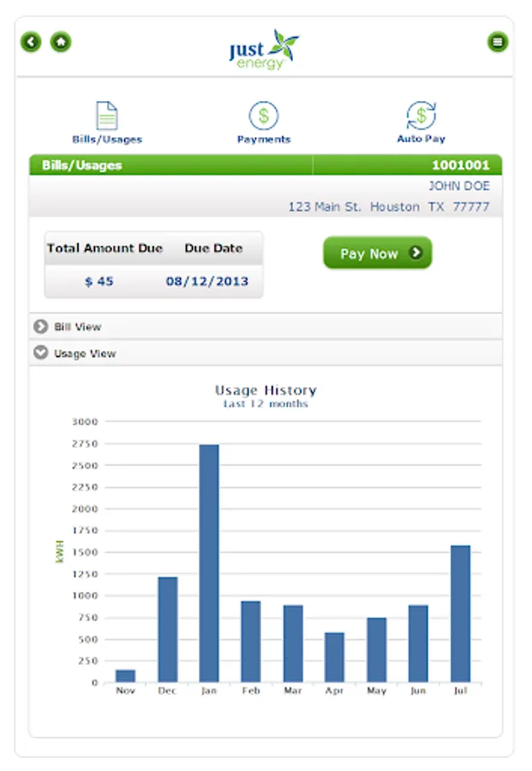Click the Mar usage bar

click(x=293, y=644)
